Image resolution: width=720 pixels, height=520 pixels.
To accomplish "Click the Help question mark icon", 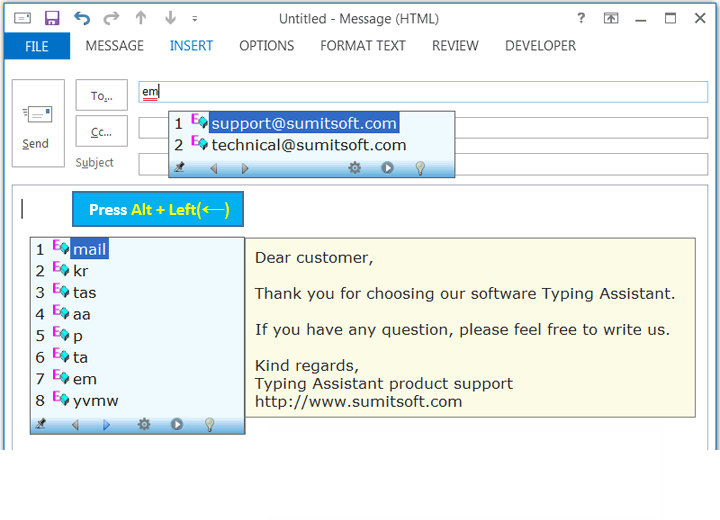I will [x=580, y=18].
